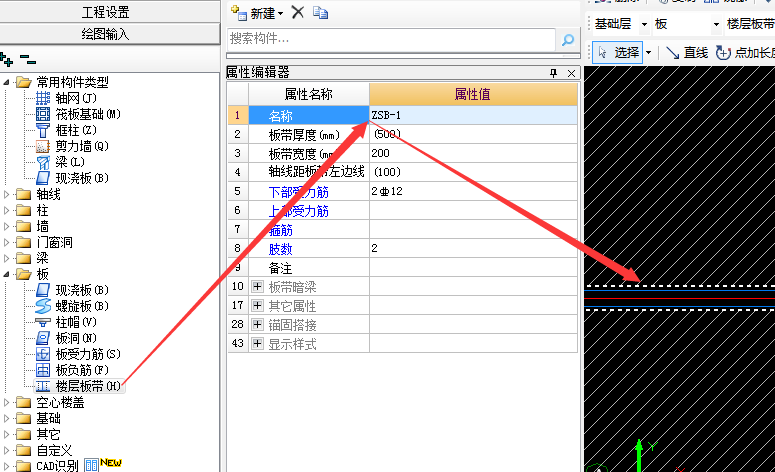Image resolution: width=775 pixels, height=472 pixels.
Task: Click the 上部受力筋 property link
Action: click(x=299, y=211)
